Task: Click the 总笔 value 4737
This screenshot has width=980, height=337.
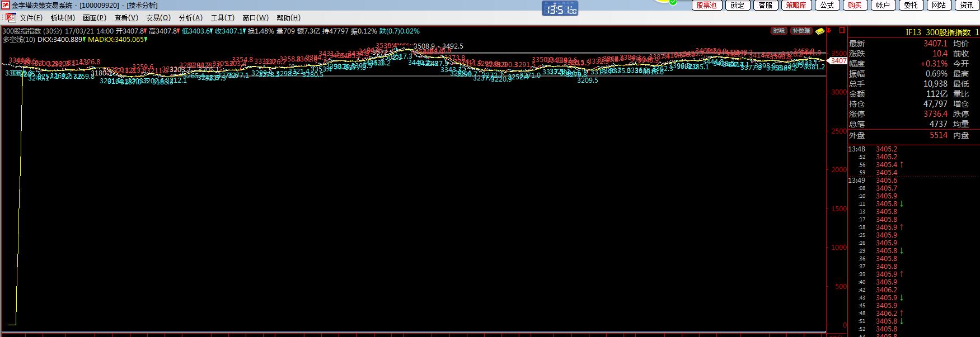Action: (939, 124)
